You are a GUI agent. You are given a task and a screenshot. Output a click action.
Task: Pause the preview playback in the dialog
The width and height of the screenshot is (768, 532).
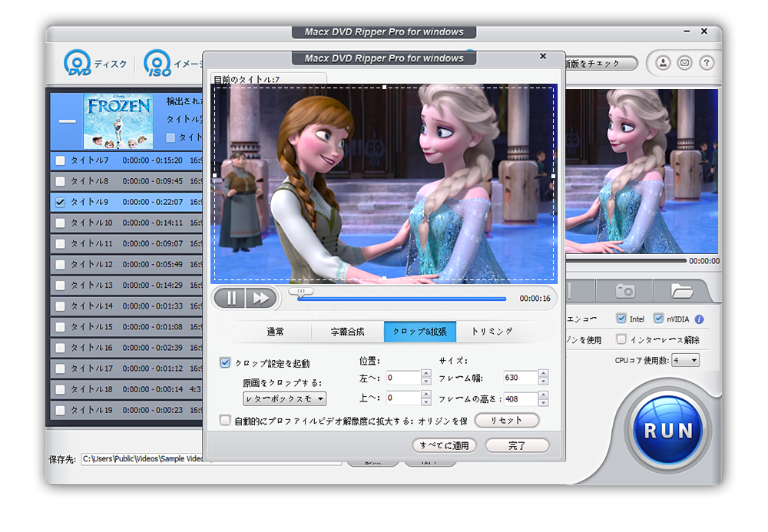coord(231,298)
